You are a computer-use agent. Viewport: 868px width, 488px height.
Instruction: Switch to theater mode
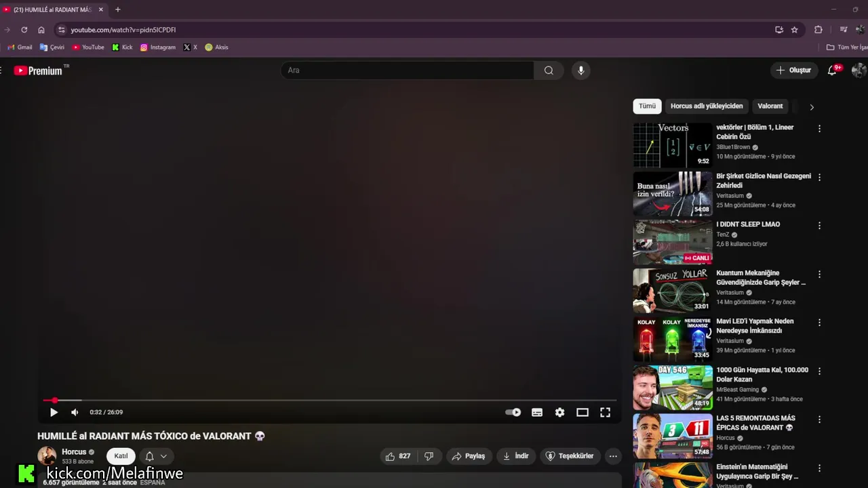click(583, 412)
